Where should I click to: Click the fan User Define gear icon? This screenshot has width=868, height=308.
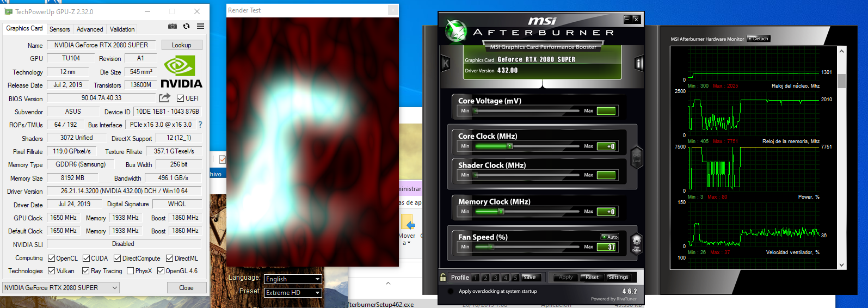636,243
